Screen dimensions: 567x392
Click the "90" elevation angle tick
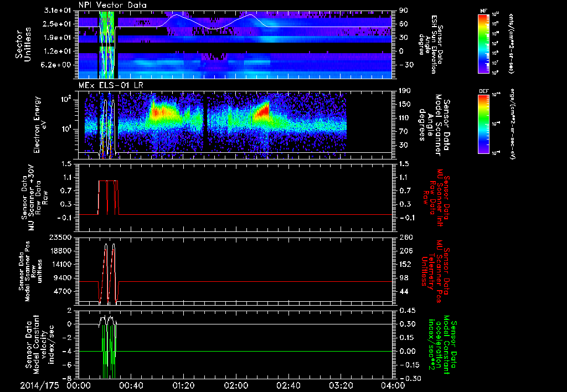coord(404,11)
